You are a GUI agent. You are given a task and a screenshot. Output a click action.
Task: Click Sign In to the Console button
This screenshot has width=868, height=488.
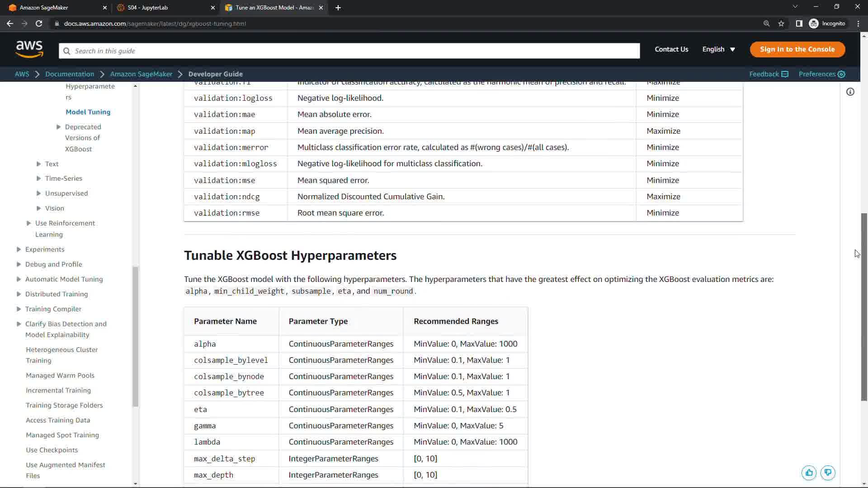pyautogui.click(x=797, y=49)
